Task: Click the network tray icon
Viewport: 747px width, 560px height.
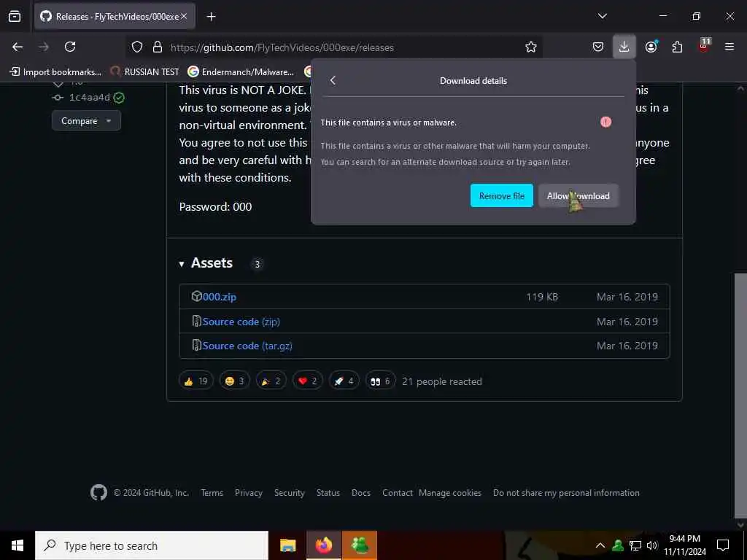Action: 635,545
